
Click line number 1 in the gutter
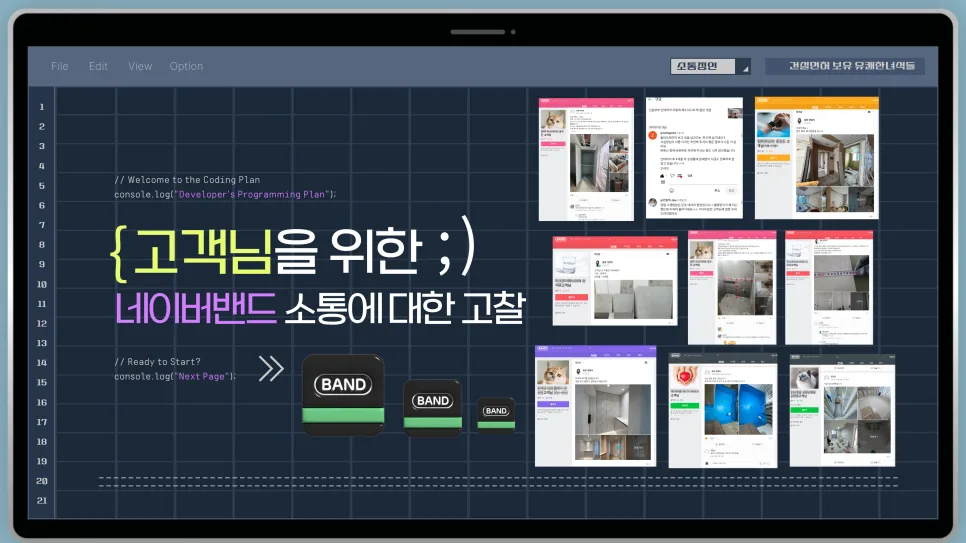[42, 107]
